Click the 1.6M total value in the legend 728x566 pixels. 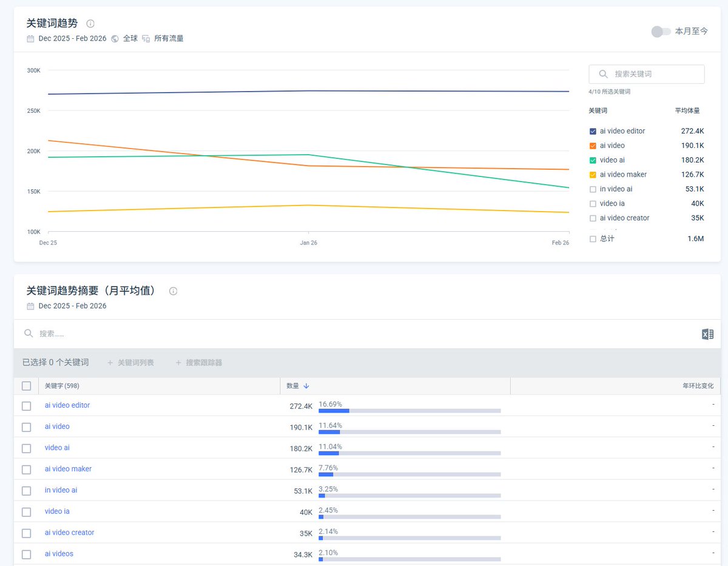[x=696, y=239]
